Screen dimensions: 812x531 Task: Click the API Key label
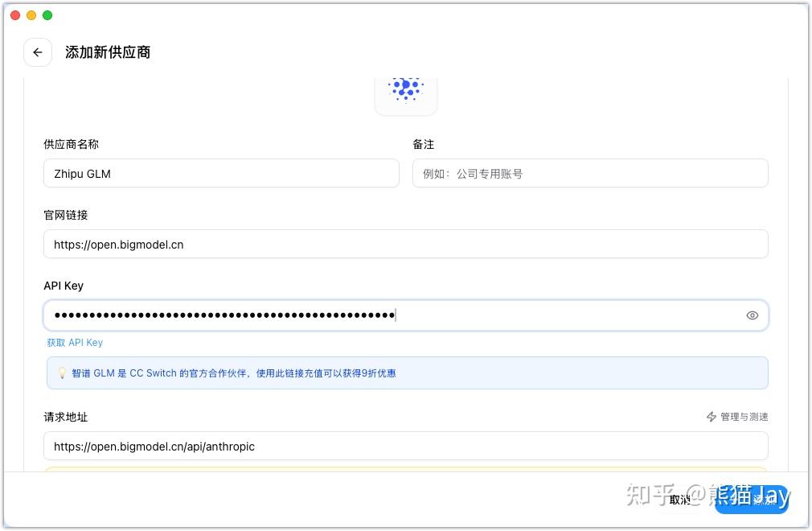tap(64, 286)
